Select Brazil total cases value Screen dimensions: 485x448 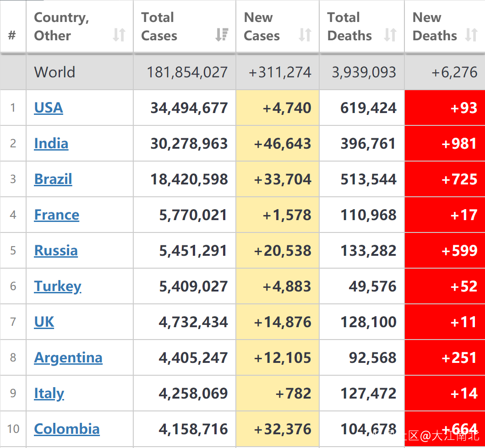(x=189, y=179)
